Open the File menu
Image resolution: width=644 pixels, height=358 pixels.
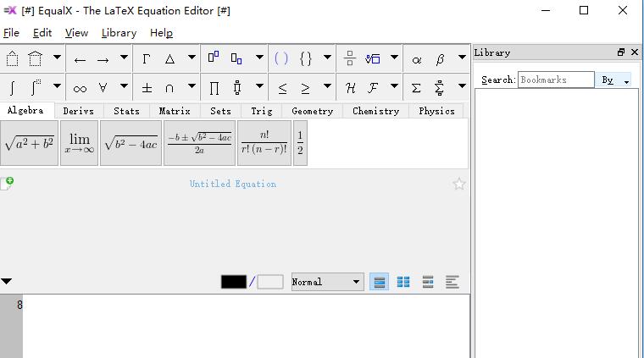tap(11, 33)
